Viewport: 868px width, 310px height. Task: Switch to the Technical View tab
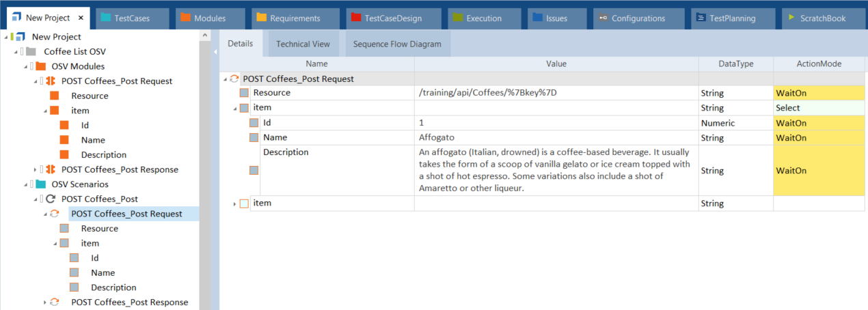click(x=303, y=44)
